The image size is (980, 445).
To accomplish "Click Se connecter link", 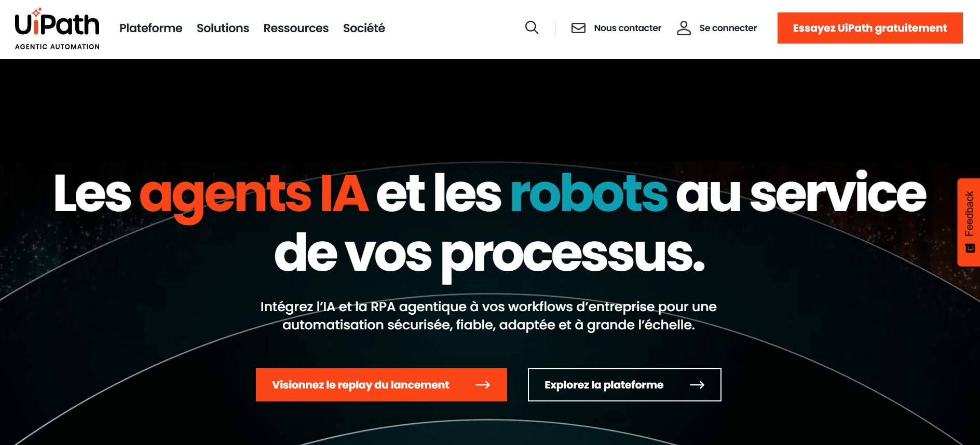I will point(728,28).
